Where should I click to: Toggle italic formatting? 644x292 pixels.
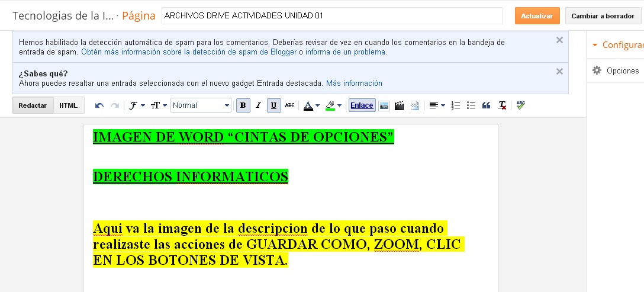(258, 105)
